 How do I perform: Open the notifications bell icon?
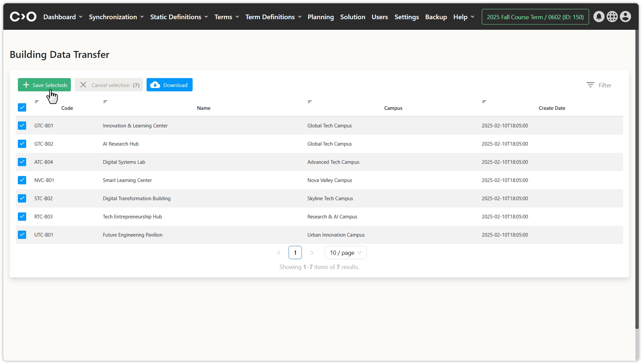(599, 17)
